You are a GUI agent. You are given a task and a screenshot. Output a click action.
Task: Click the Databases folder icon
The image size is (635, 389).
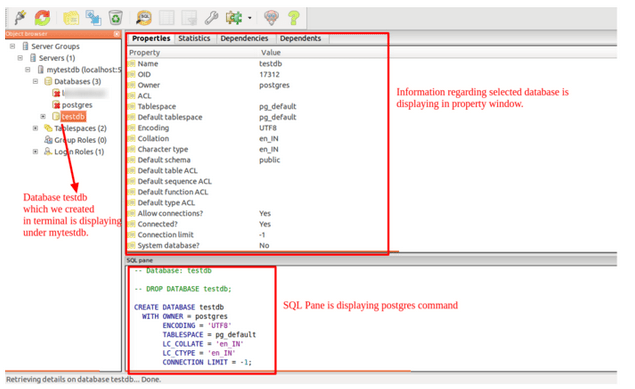click(48, 81)
